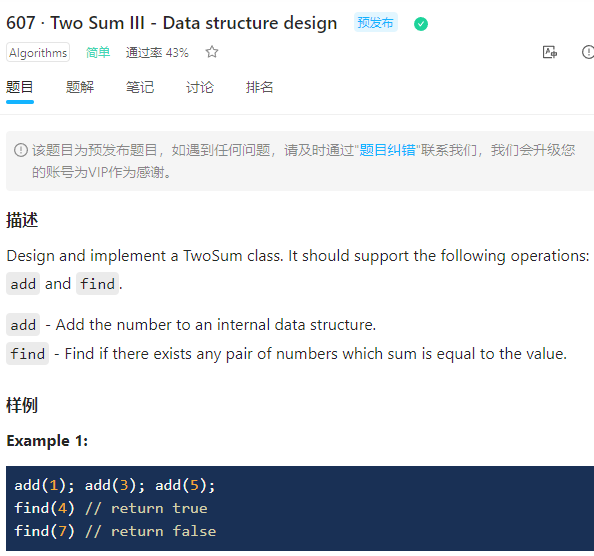Open the language translate icon

pyautogui.click(x=550, y=52)
